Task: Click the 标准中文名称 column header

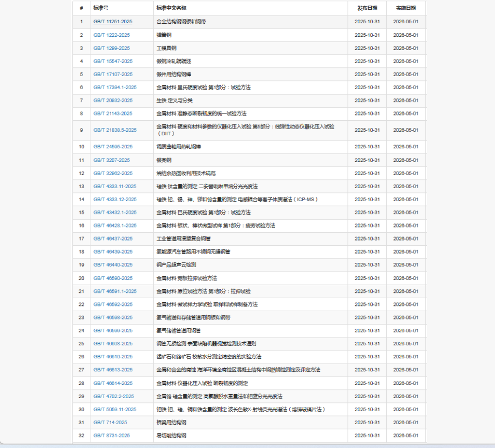Action: point(171,8)
